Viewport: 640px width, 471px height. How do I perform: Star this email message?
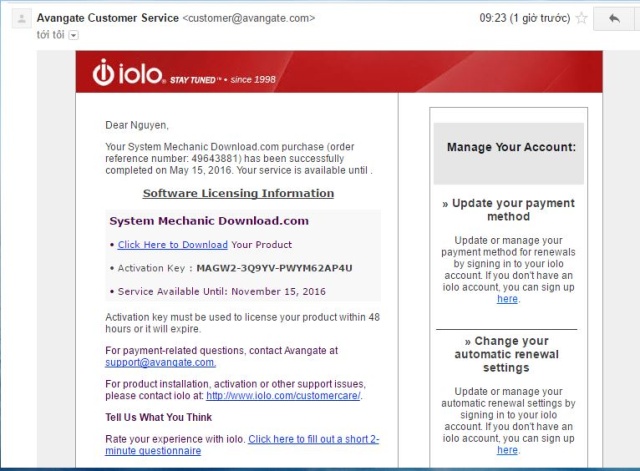pos(582,18)
